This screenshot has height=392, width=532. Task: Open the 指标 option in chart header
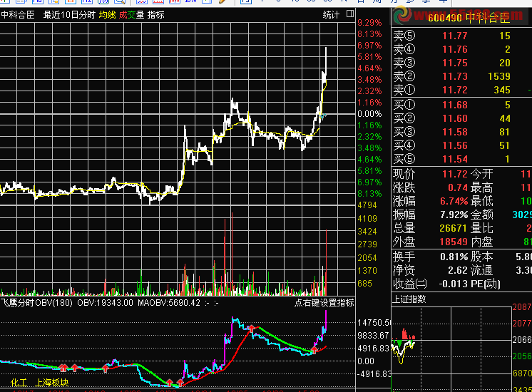pos(155,15)
